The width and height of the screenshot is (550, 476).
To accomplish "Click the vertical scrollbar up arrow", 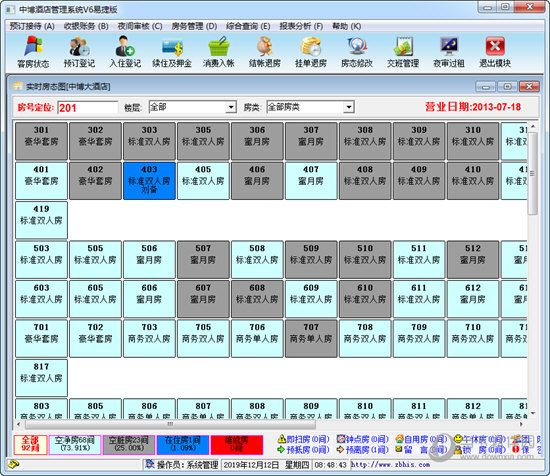I will click(x=533, y=126).
